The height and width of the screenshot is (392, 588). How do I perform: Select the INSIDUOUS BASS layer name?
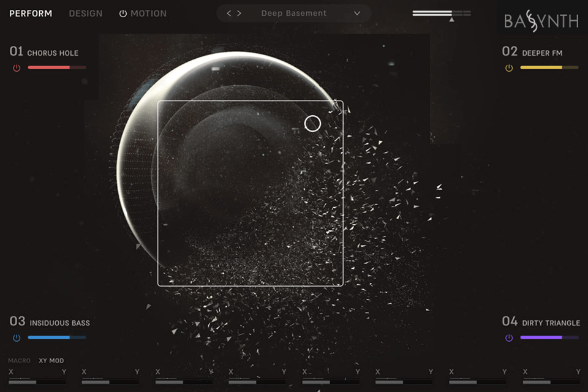[60, 323]
